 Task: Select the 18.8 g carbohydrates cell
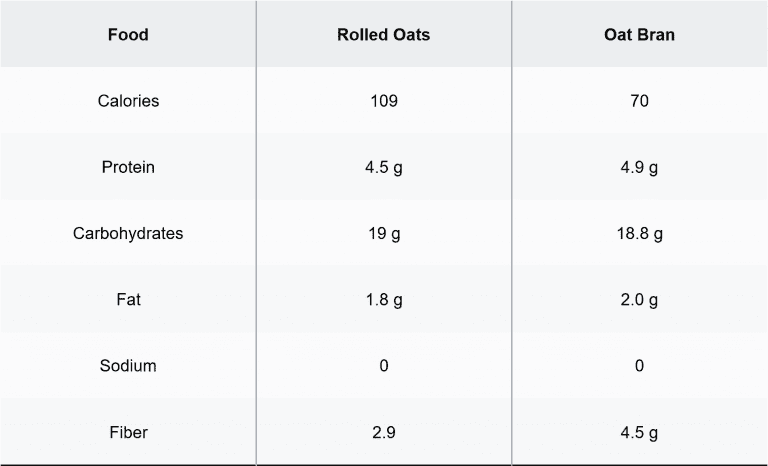pos(639,234)
